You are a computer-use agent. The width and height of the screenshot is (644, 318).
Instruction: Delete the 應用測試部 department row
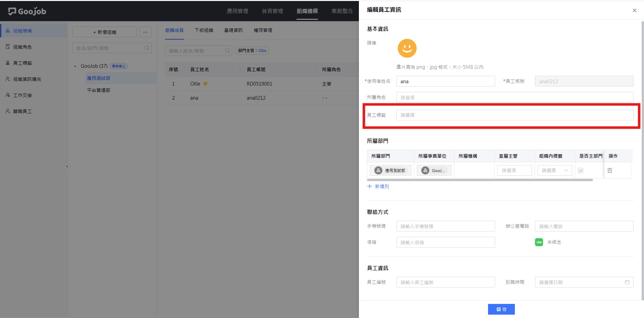pos(610,170)
